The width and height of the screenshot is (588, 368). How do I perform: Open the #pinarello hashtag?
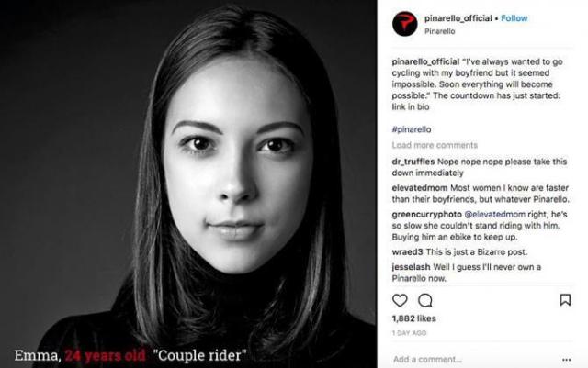tap(412, 129)
